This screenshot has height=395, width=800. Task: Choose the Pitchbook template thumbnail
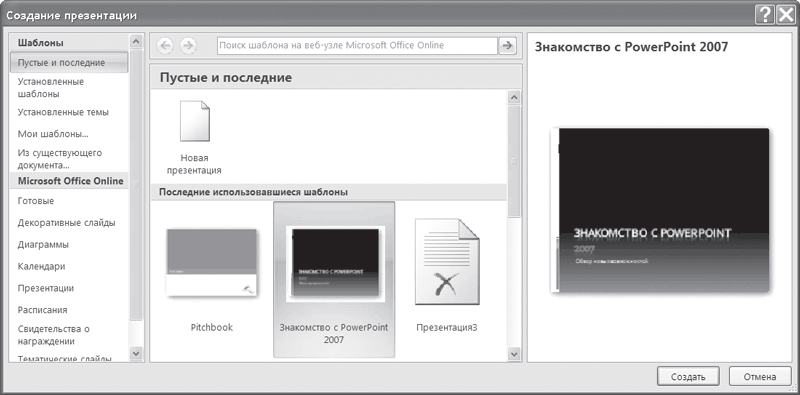coord(211,262)
